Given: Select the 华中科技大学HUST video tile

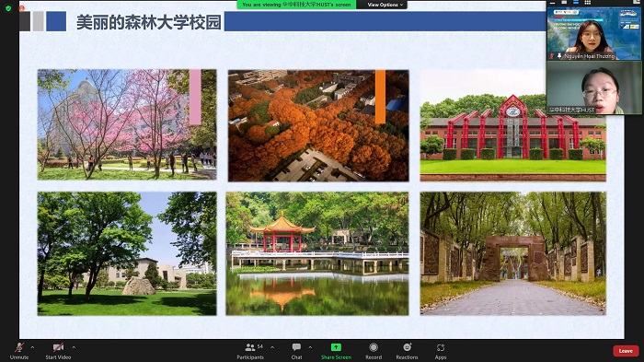Looking at the screenshot, I should [x=594, y=88].
